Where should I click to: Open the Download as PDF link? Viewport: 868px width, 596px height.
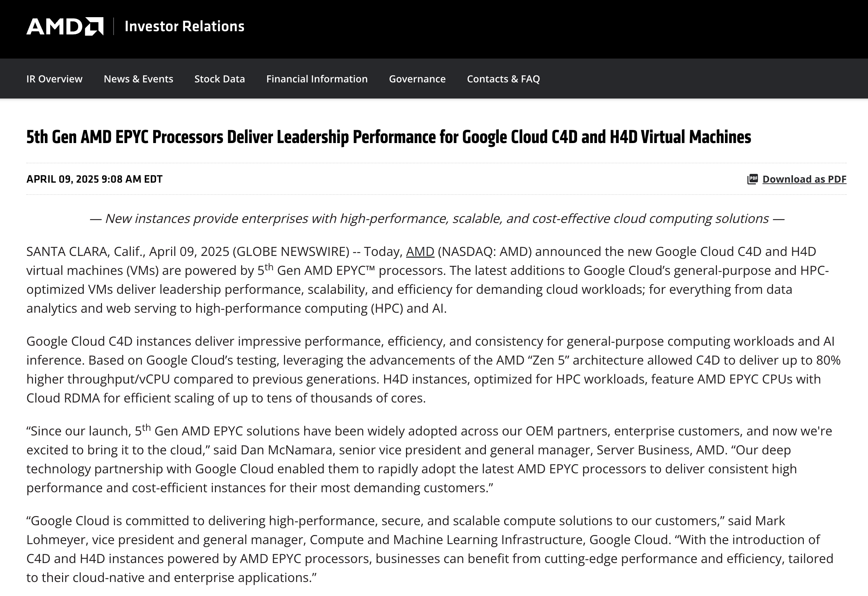tap(804, 179)
